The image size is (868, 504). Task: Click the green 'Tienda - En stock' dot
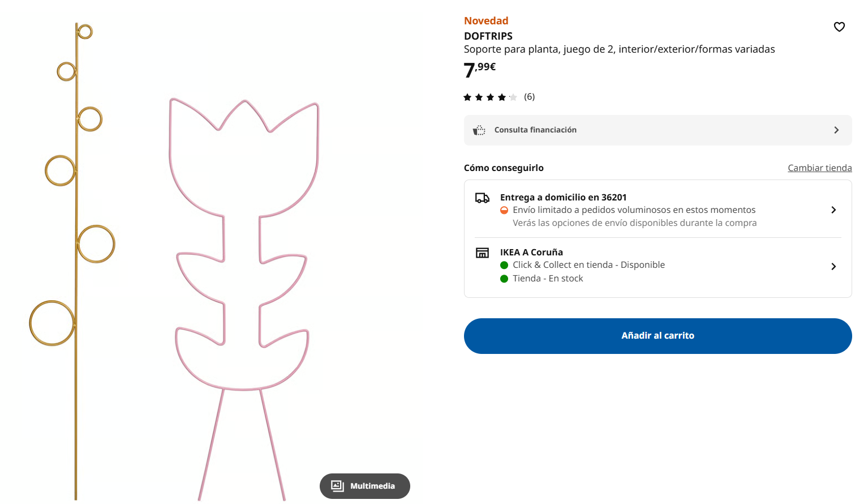(x=504, y=279)
